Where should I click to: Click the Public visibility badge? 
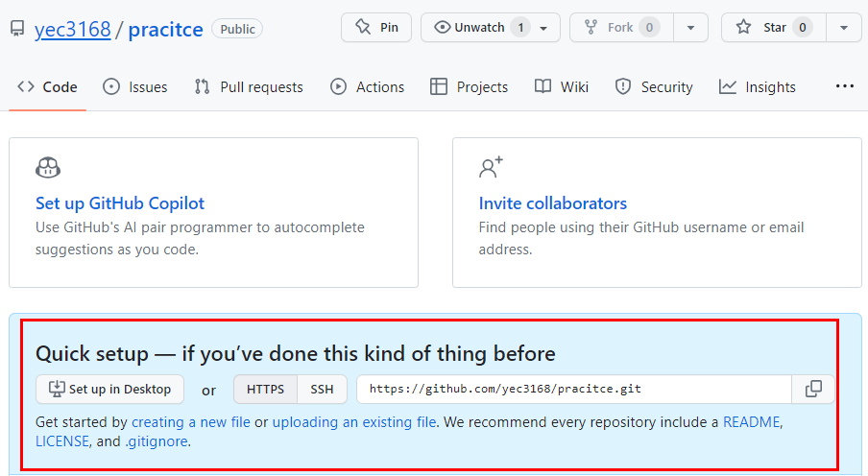237,29
